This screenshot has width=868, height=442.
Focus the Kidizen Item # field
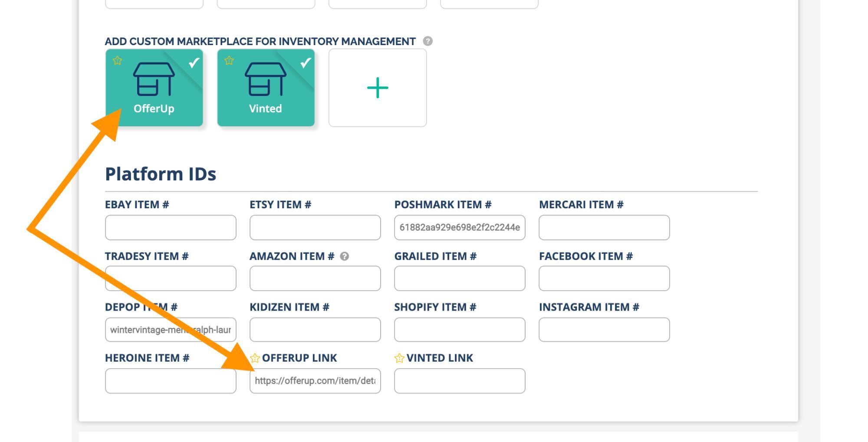tap(315, 330)
